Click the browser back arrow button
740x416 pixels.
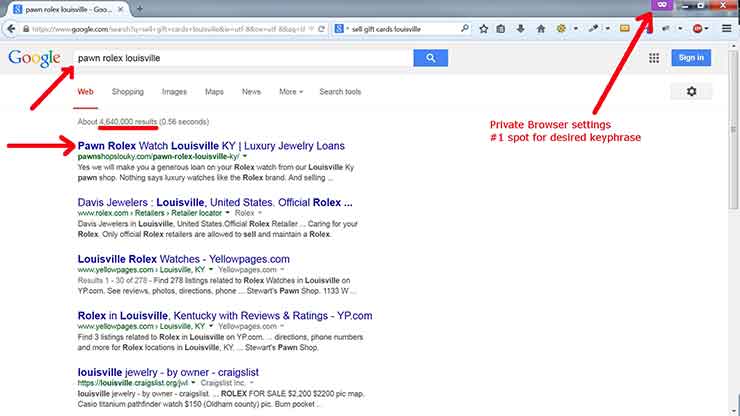(x=11, y=29)
